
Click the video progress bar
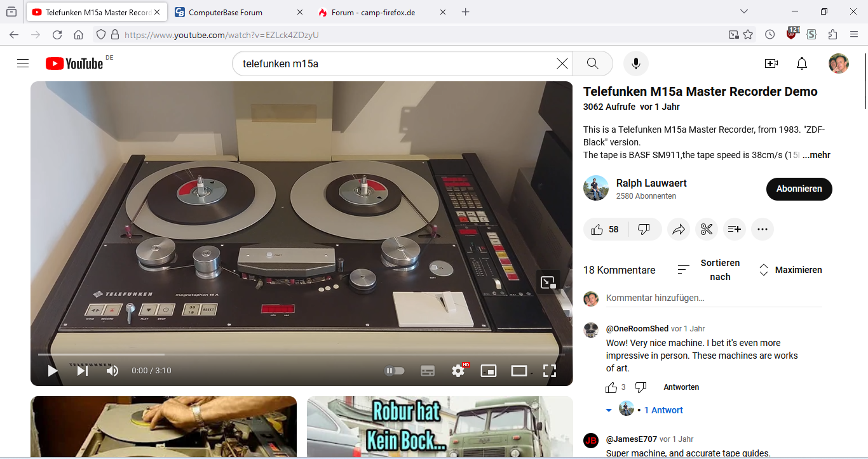(x=301, y=354)
